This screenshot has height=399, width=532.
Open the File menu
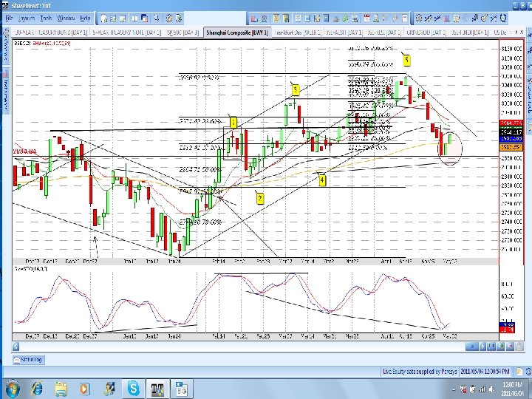coord(9,18)
